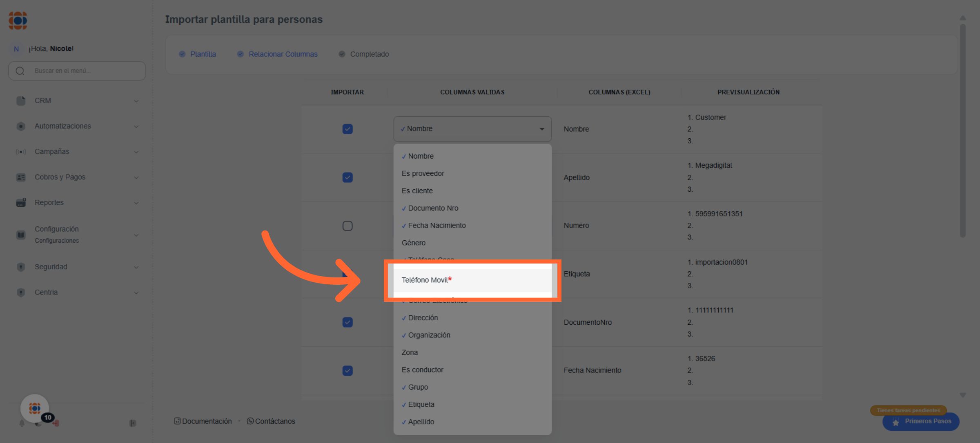Choose Género from the dropdown list
This screenshot has height=443, width=980.
pos(414,243)
